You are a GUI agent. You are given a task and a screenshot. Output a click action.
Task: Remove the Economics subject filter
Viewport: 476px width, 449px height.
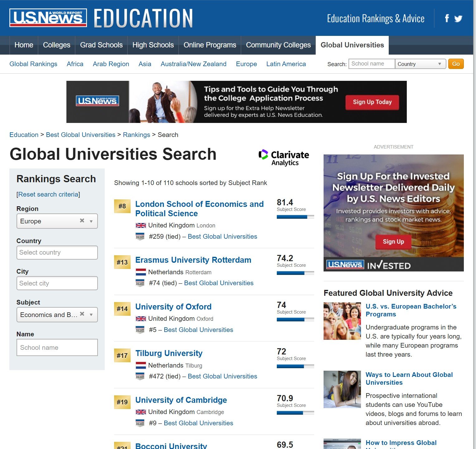pyautogui.click(x=82, y=314)
